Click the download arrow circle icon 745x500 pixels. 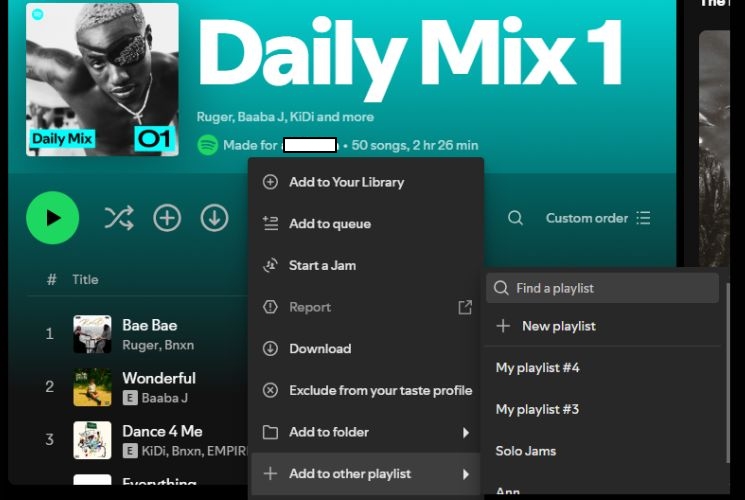(215, 218)
